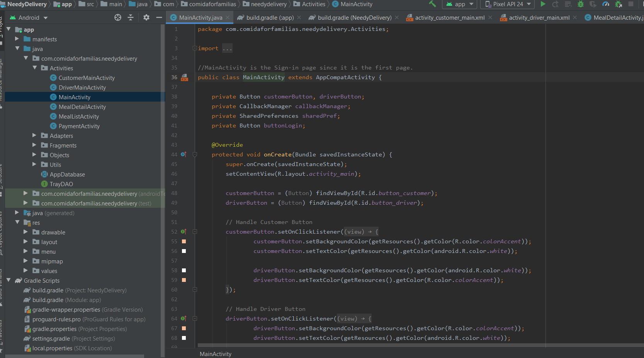Click related XML file gutter icon on line 36
The height and width of the screenshot is (358, 644).
point(184,78)
